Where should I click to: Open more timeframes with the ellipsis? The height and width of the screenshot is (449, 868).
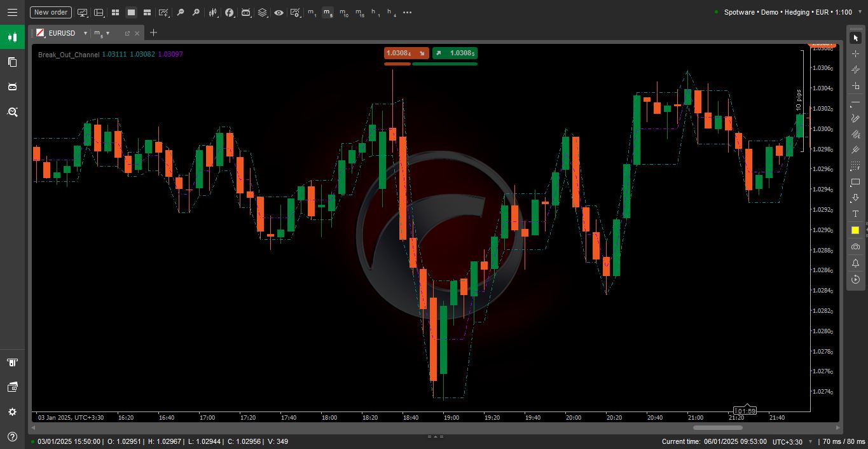(x=407, y=12)
